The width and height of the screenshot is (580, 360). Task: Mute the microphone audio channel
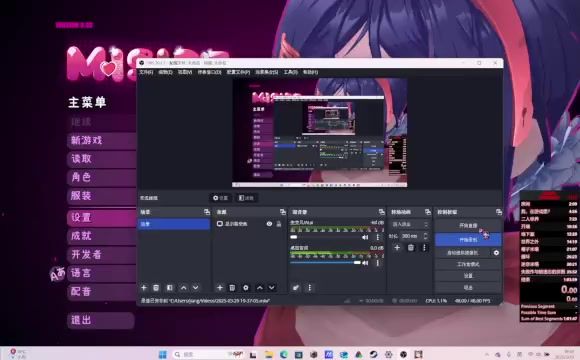[365, 237]
